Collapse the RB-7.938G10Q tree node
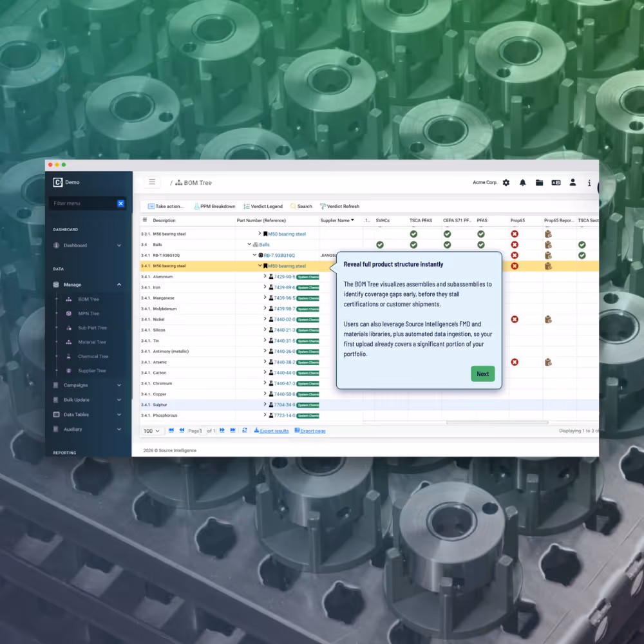The width and height of the screenshot is (644, 644). pyautogui.click(x=254, y=254)
